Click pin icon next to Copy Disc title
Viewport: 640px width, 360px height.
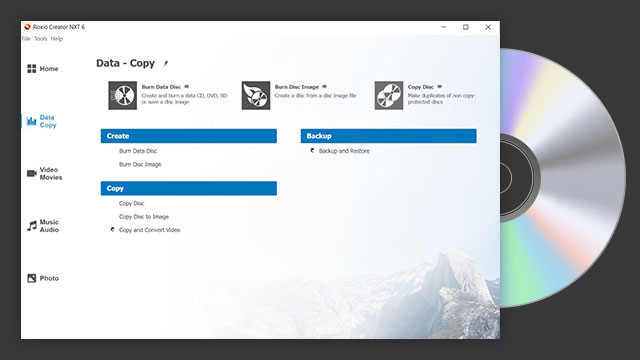tap(440, 87)
